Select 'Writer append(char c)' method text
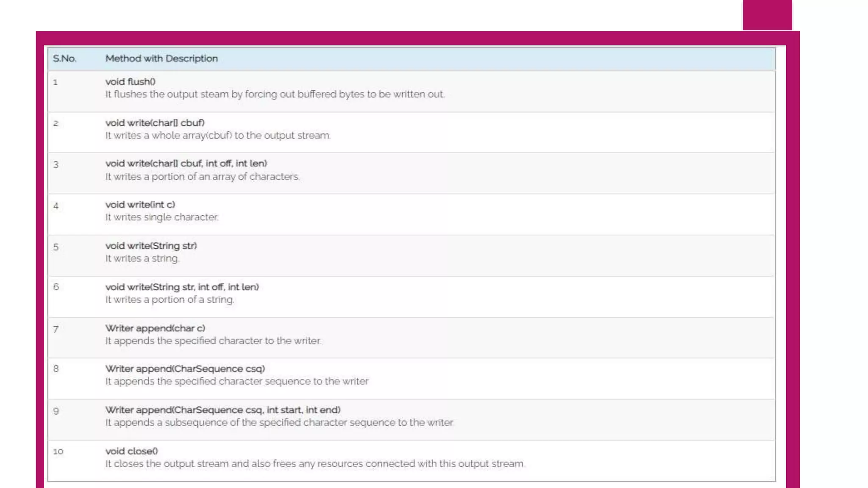Viewport: 868px width, 488px height. point(155,328)
